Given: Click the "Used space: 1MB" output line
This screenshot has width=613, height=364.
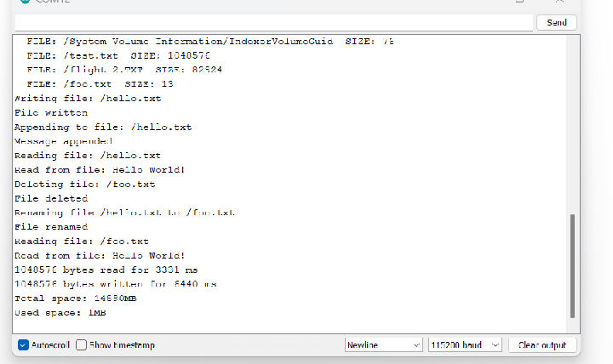Looking at the screenshot, I should [x=60, y=313].
